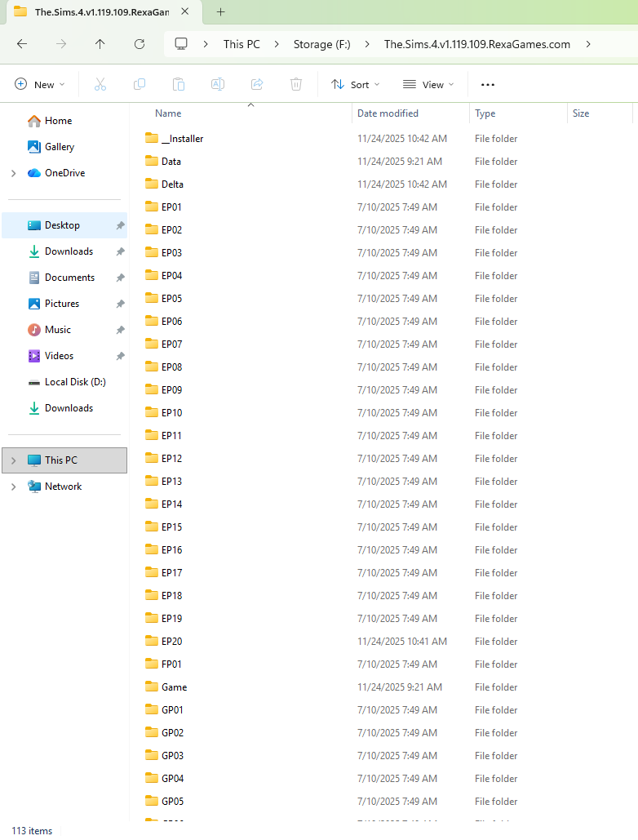Select the EP12 folder
Viewport: 638px width, 840px height.
tap(171, 459)
